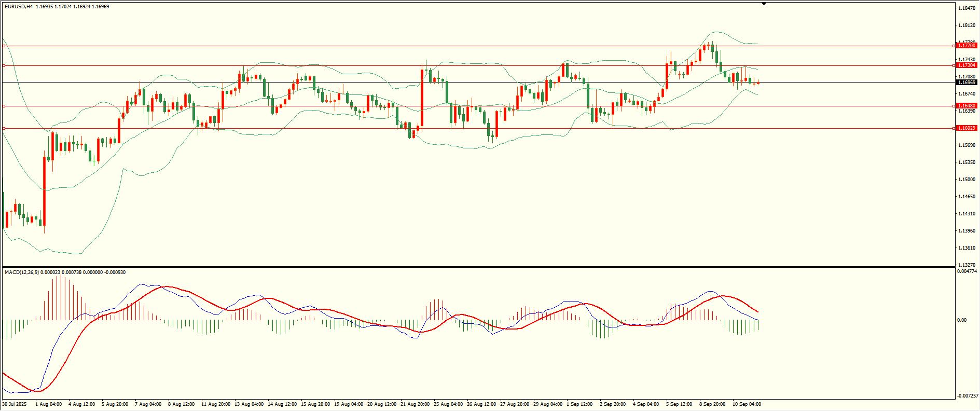Viewport: 980px width, 411px height.
Task: Click the 29 Aug 04:00 time label
Action: pos(548,404)
